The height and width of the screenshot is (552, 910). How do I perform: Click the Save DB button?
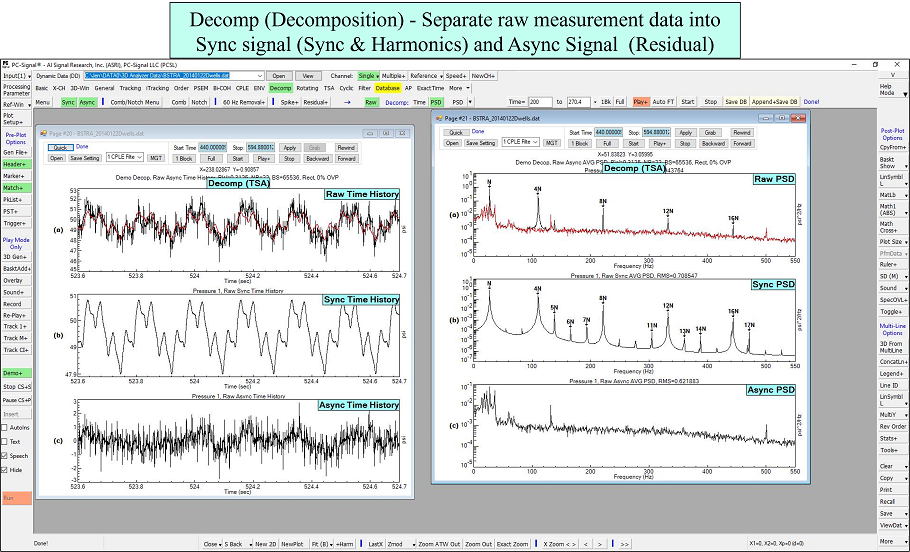point(736,102)
